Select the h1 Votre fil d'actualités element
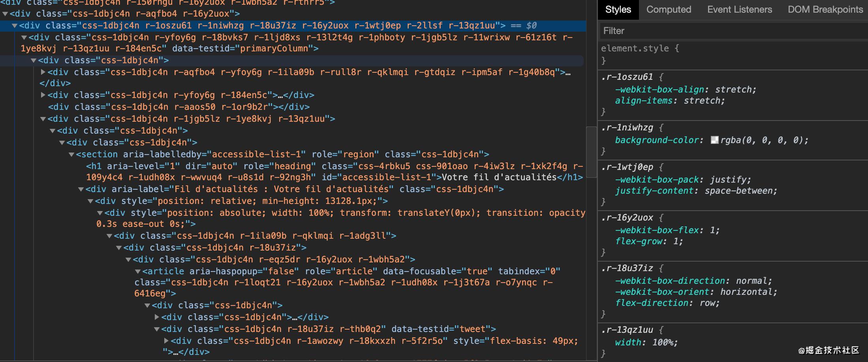This screenshot has height=362, width=868. [x=276, y=166]
